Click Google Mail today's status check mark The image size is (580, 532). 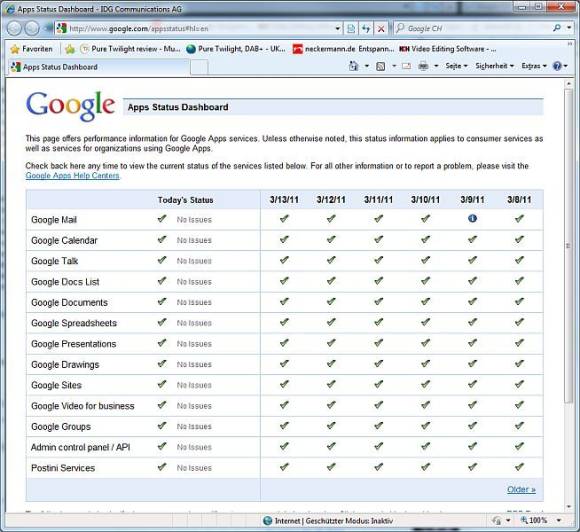[162, 219]
